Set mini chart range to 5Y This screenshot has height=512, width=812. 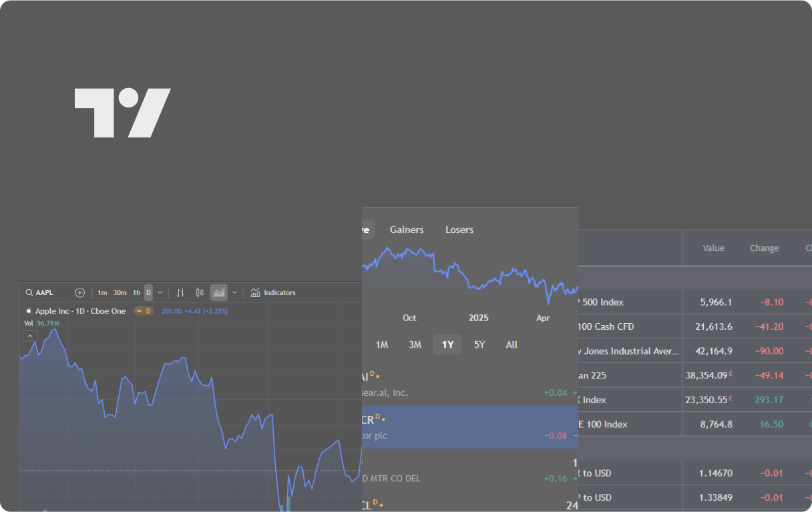pos(479,344)
